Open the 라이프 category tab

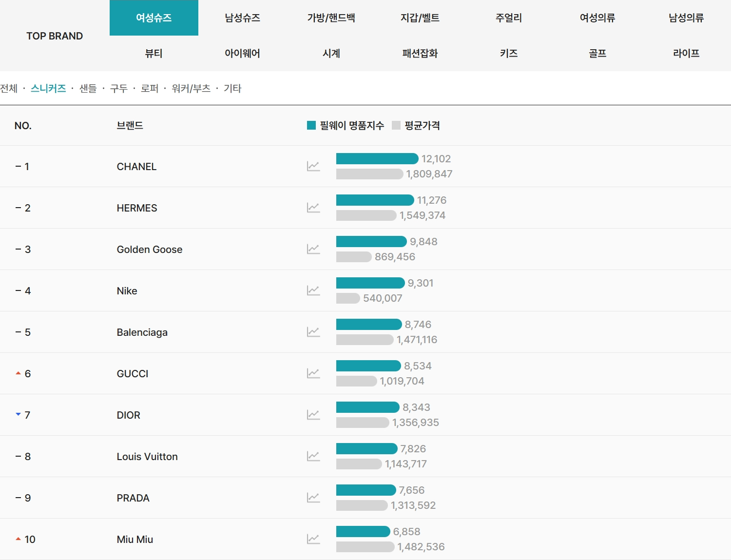(686, 53)
